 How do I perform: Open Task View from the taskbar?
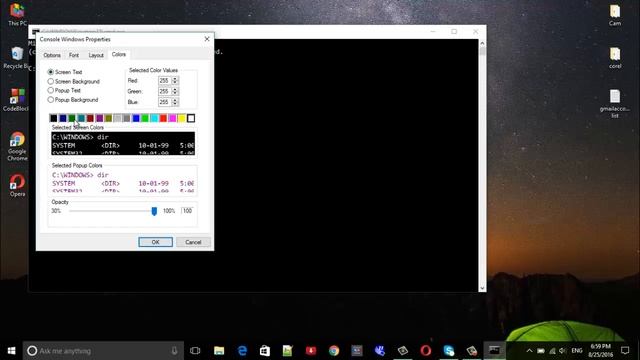(195, 351)
